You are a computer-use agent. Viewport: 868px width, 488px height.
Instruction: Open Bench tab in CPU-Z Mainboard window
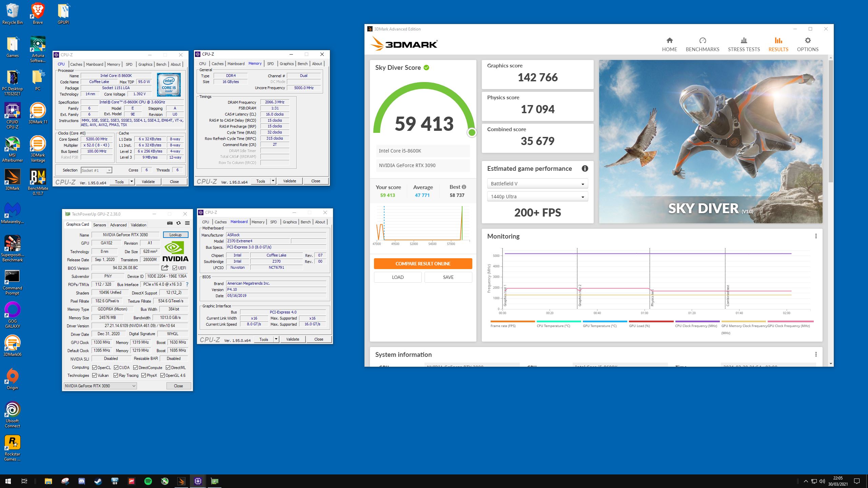[305, 222]
